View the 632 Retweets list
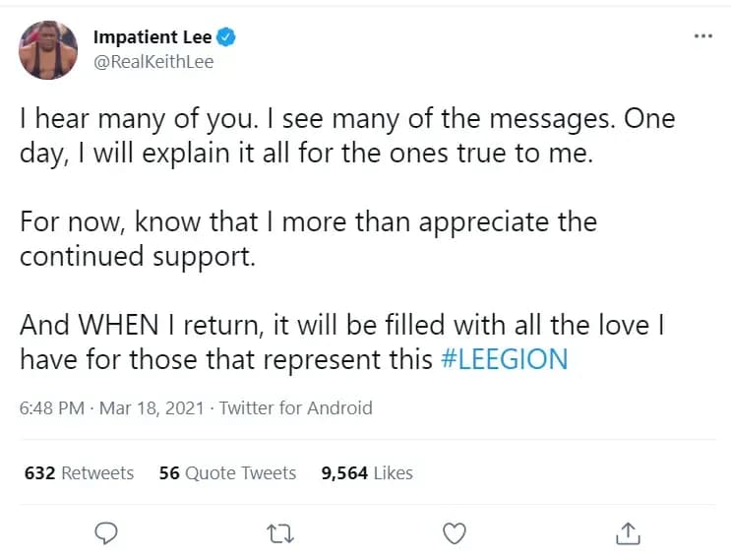Screen dimensions: 731x560 point(79,473)
